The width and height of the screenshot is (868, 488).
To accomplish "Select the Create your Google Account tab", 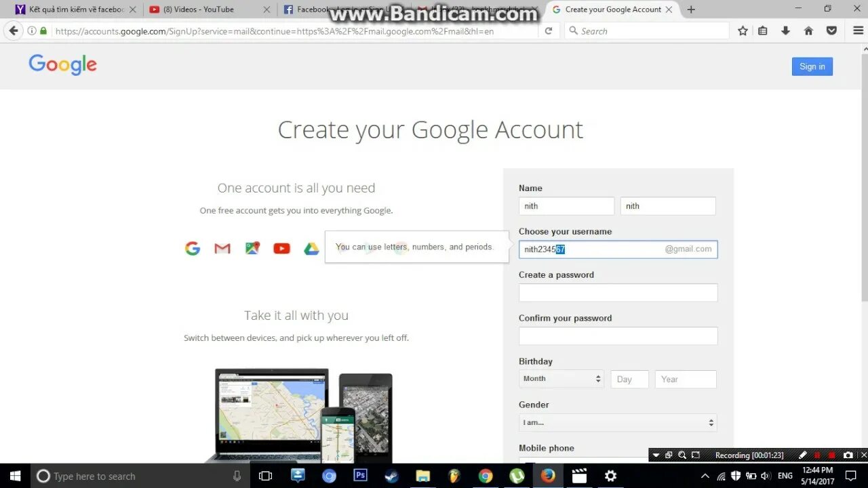I will tap(612, 9).
